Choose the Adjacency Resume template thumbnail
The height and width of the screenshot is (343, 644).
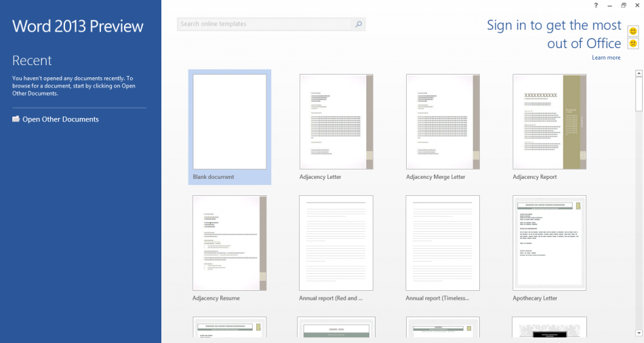(230, 243)
